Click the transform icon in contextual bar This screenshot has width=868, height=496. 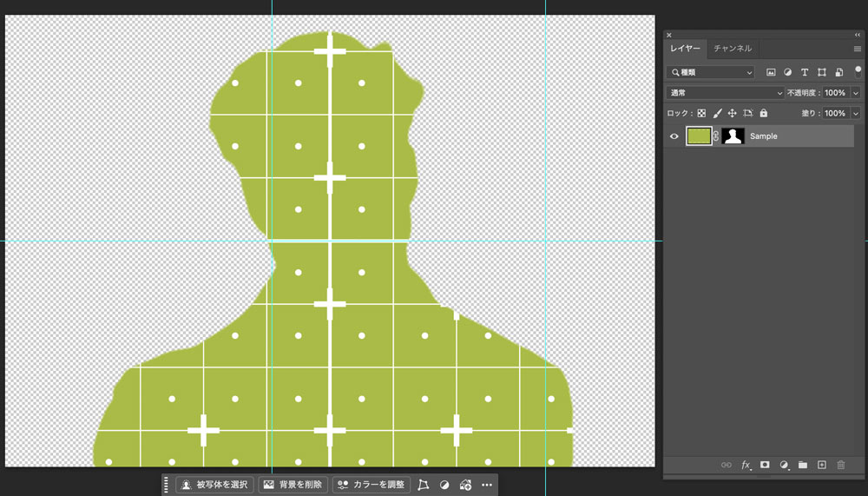pyautogui.click(x=424, y=485)
